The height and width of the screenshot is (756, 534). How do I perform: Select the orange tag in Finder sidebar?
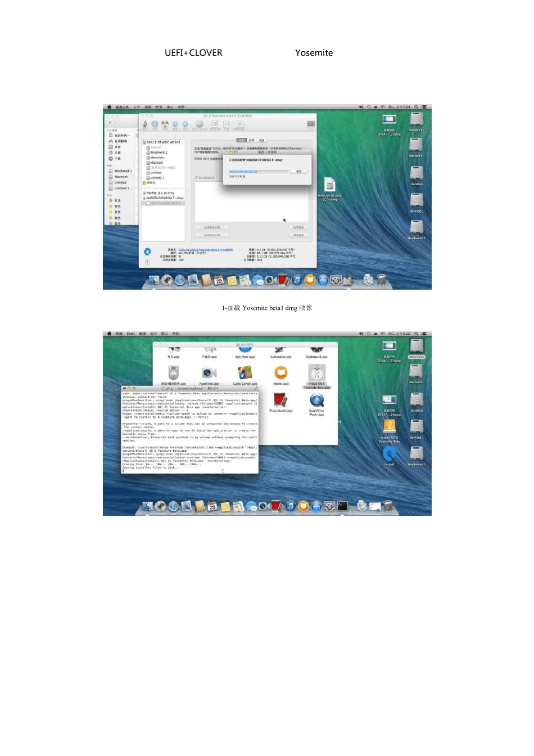click(x=115, y=206)
